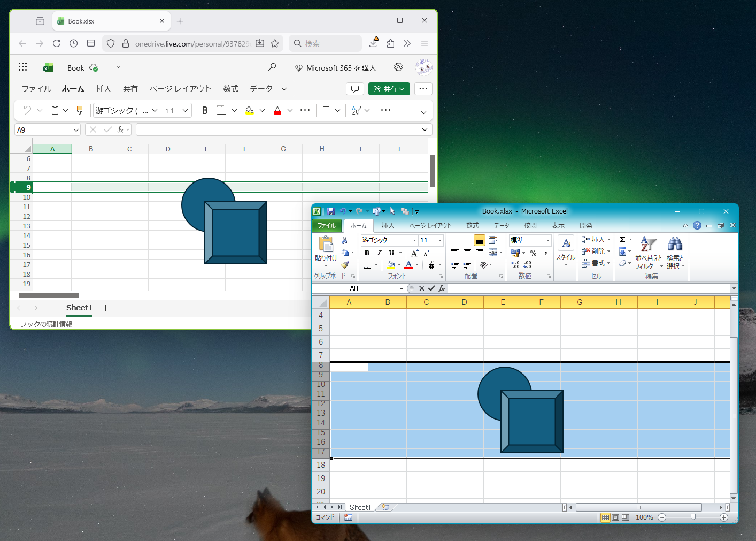Image resolution: width=756 pixels, height=541 pixels.
Task: Toggle italic formatting in desktop Excel ribbon
Action: click(379, 253)
